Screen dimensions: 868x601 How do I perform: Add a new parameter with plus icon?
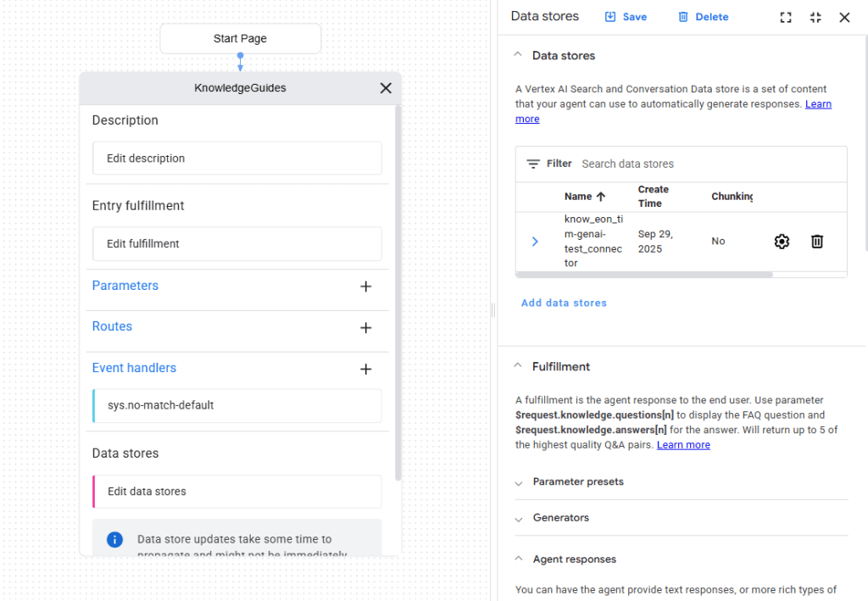(366, 287)
